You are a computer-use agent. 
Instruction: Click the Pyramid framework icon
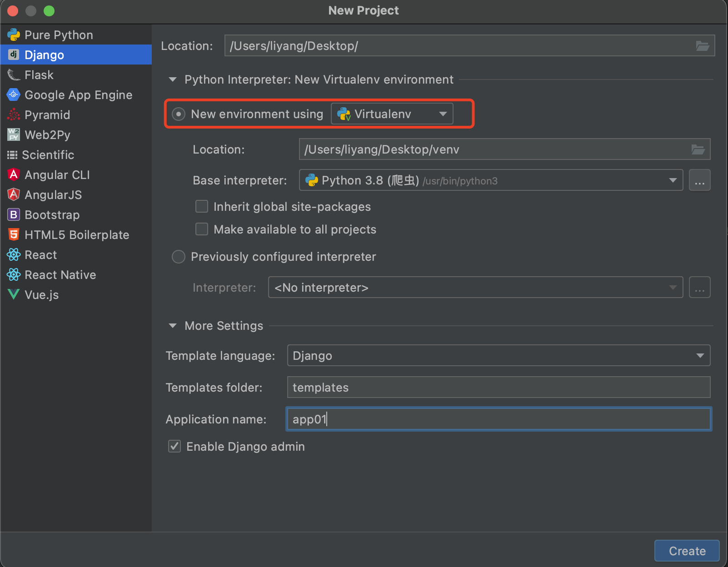[x=14, y=114]
